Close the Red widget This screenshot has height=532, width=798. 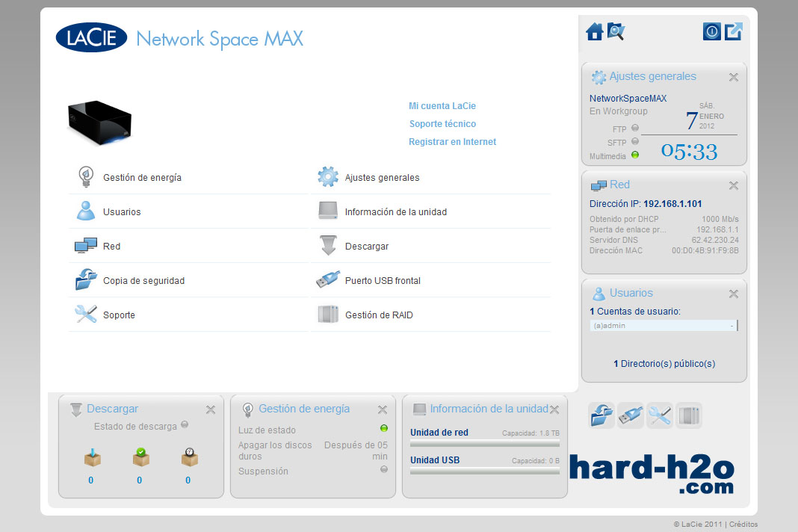pyautogui.click(x=733, y=186)
